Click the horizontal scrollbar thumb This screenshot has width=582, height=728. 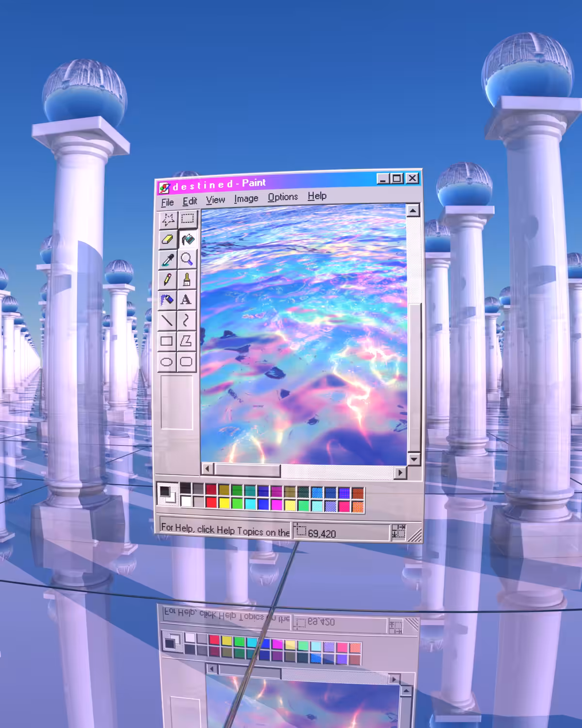247,470
